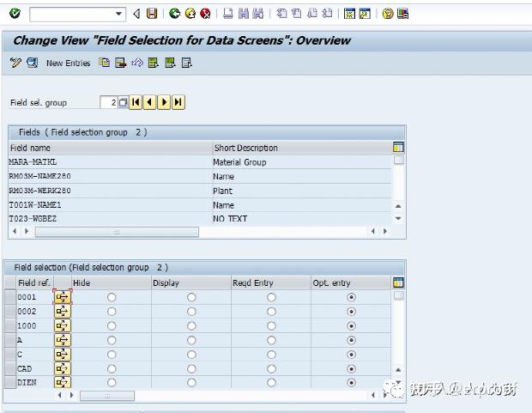Click the Save disk icon
Screen dimensions: 532x413
(x=152, y=14)
